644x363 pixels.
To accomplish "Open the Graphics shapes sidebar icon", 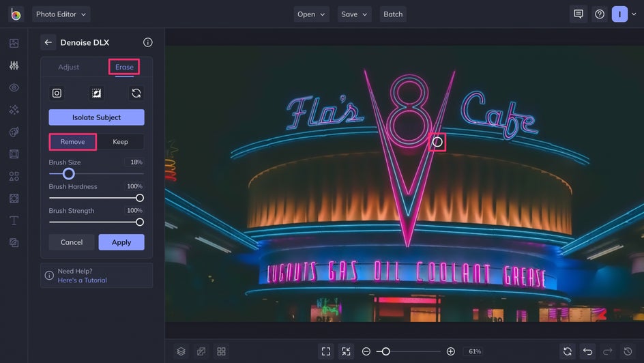I will 14,176.
